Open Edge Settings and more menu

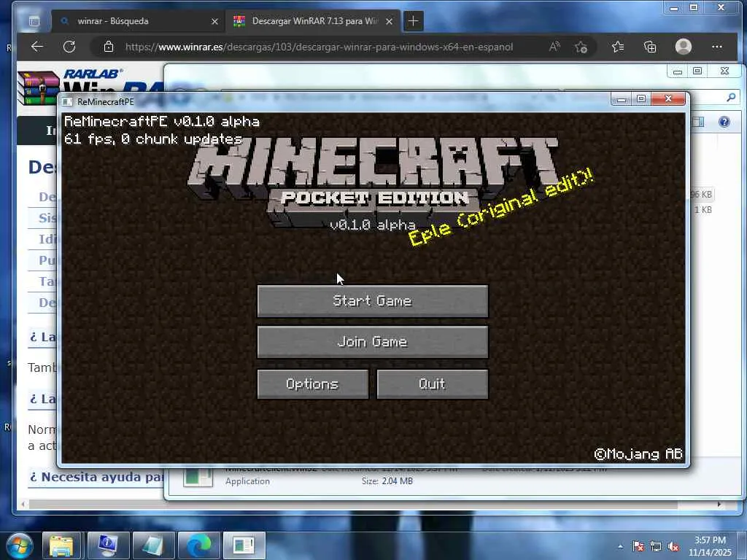[717, 47]
